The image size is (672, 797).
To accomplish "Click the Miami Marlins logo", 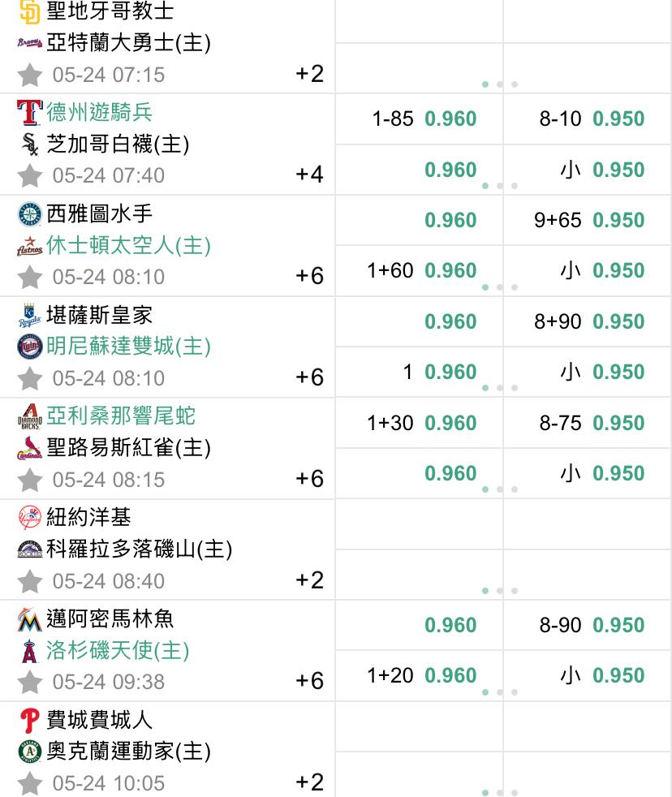I will click(29, 619).
